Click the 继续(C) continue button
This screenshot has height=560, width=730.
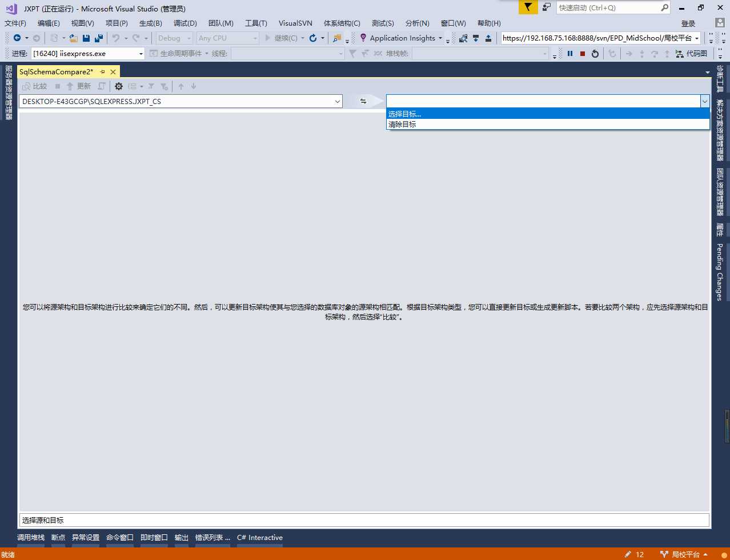281,38
